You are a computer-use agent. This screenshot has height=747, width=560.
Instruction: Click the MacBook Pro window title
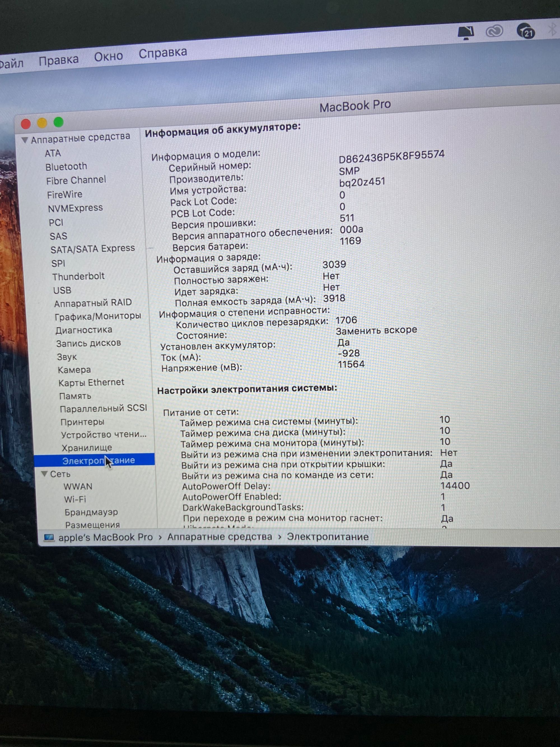pos(355,106)
